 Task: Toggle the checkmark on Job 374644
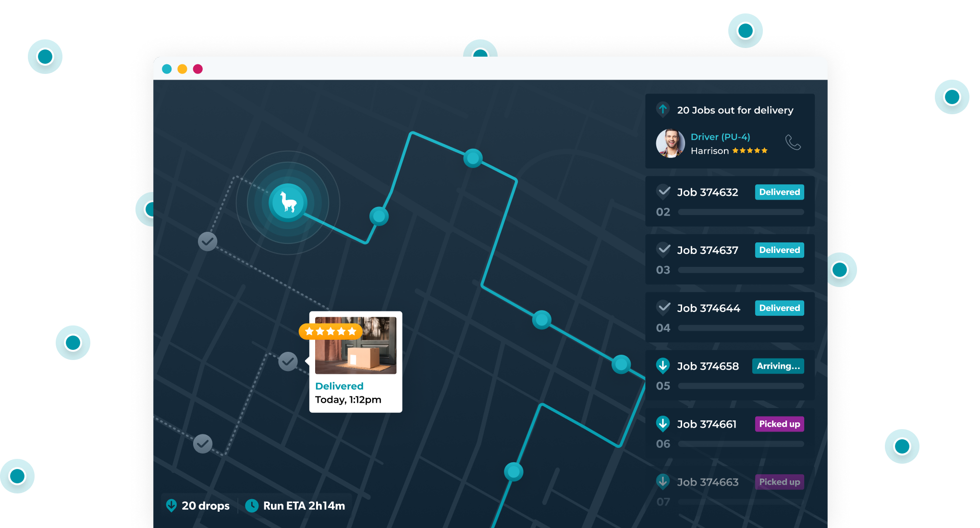pos(663,308)
